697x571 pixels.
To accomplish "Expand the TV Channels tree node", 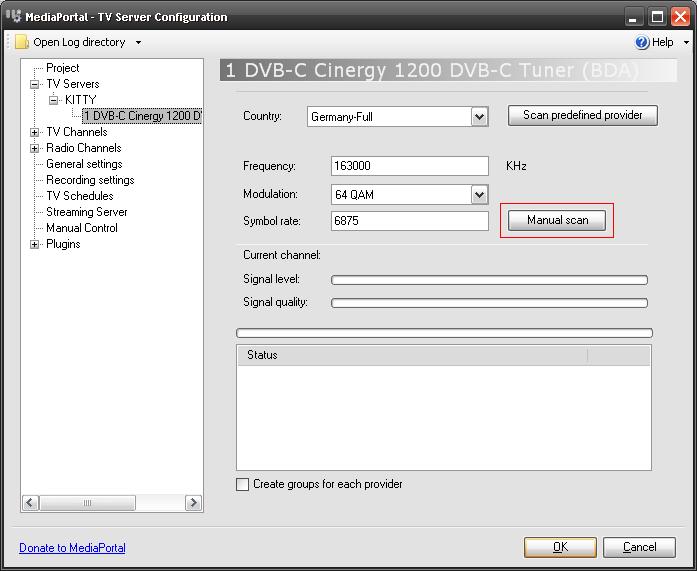I will (35, 132).
